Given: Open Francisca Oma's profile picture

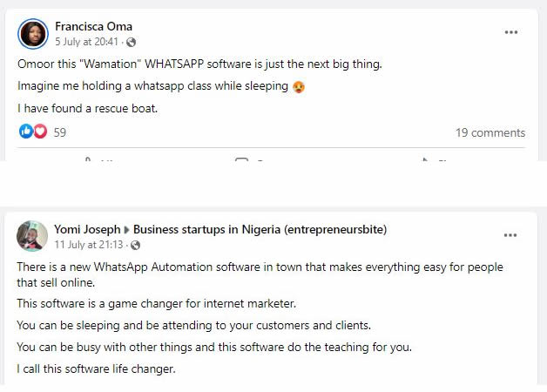Looking at the screenshot, I should [33, 34].
